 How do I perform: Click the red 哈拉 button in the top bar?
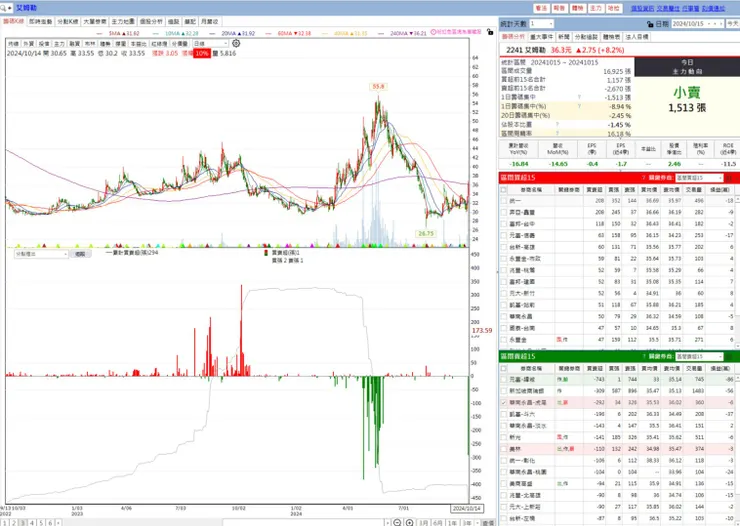614,8
